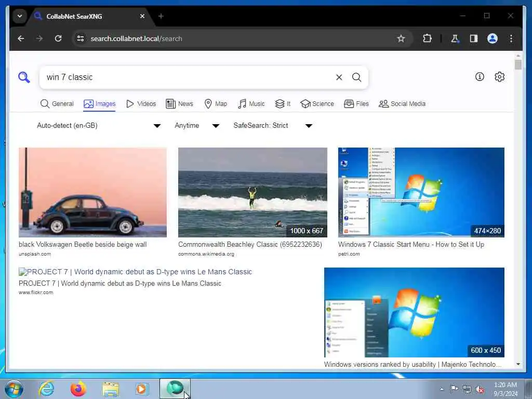This screenshot has width=532, height=399.
Task: Click 'black Volkswagen Beetle beside beige wall' title
Action: pos(83,245)
